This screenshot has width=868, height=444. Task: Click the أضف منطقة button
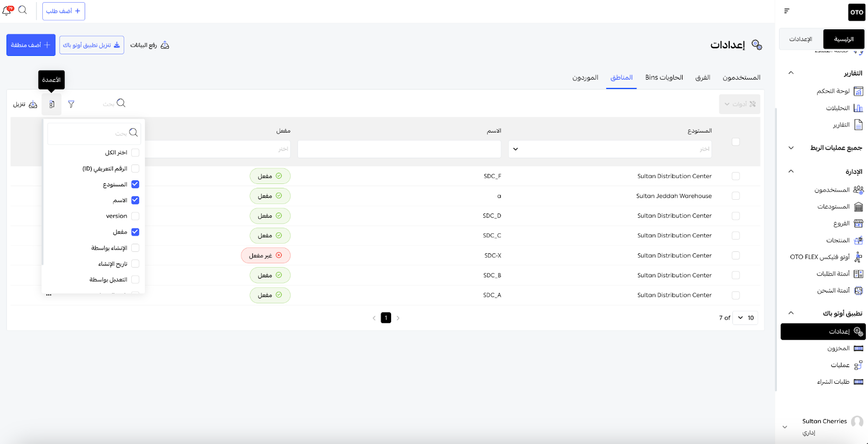[x=31, y=45]
